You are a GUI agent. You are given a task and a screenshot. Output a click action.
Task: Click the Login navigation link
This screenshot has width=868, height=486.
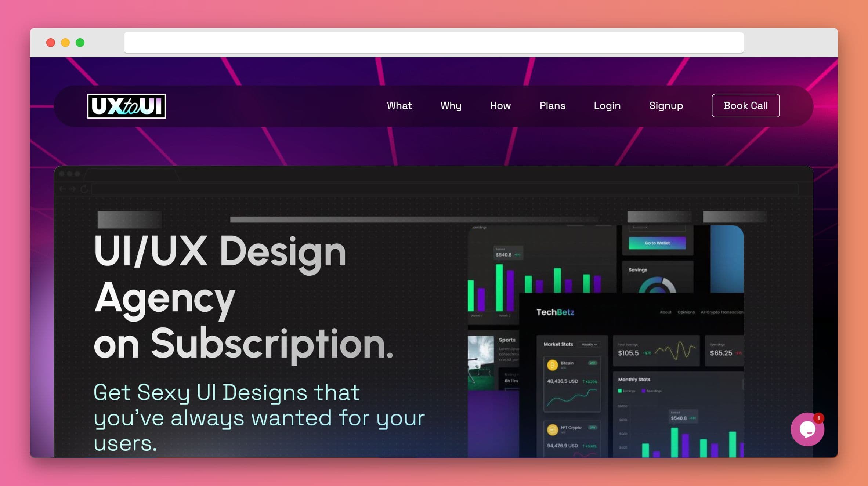tap(607, 105)
